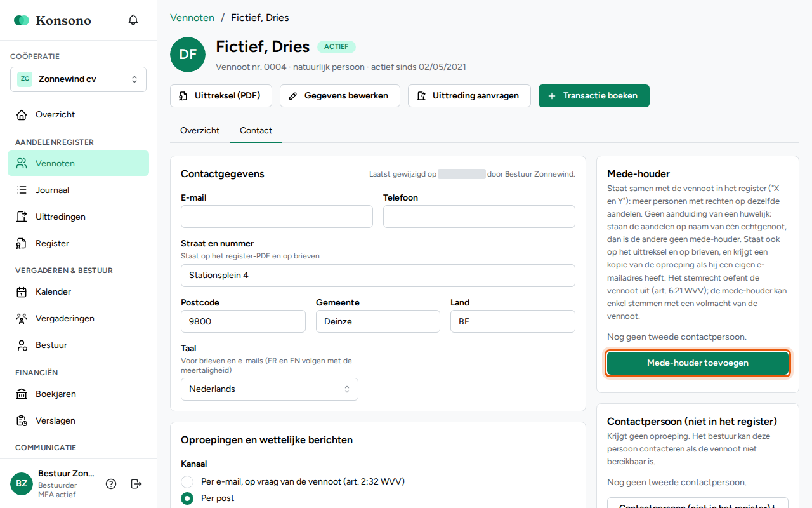Viewport: 812px width, 508px height.
Task: Switch to the Overzicht tab
Action: coord(200,131)
